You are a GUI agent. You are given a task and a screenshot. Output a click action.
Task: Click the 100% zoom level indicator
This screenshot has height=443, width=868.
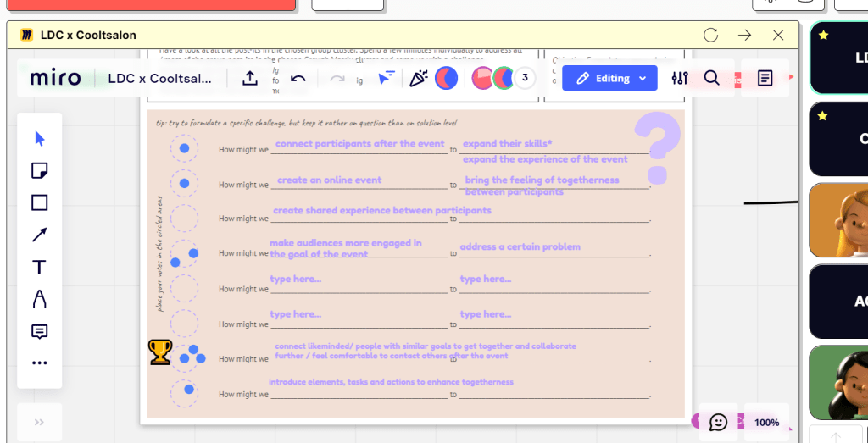coord(766,422)
